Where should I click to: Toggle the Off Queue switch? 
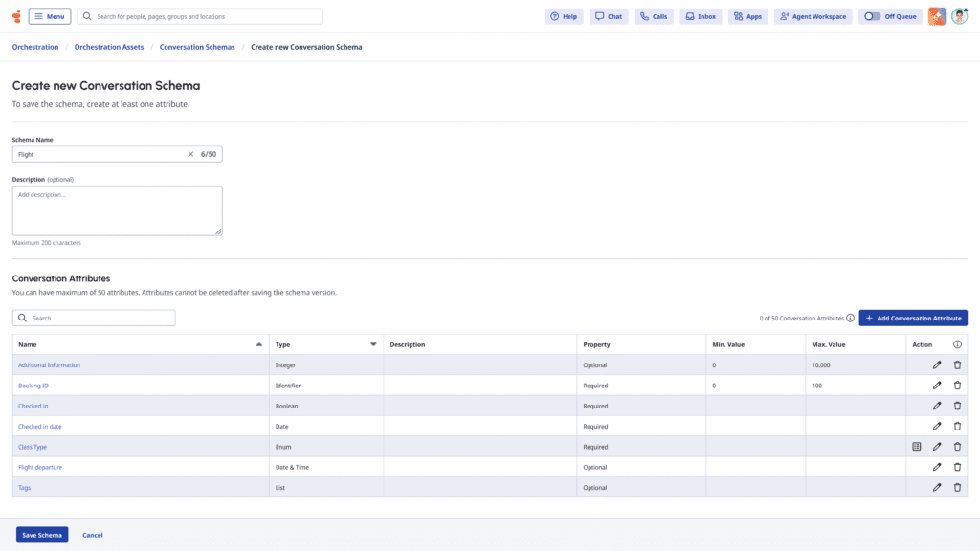[x=873, y=16]
